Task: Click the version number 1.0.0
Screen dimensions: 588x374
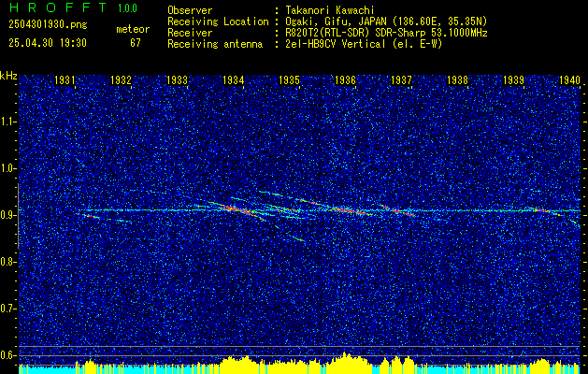Action: coord(127,8)
